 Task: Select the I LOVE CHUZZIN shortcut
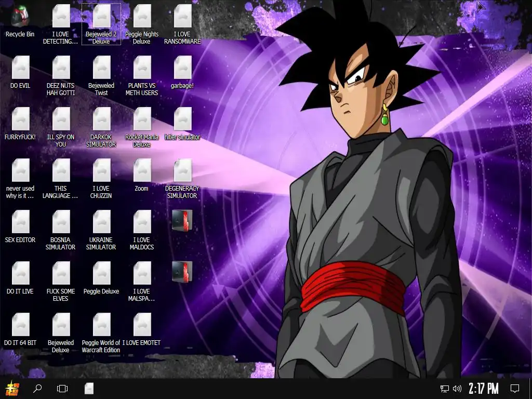click(101, 179)
